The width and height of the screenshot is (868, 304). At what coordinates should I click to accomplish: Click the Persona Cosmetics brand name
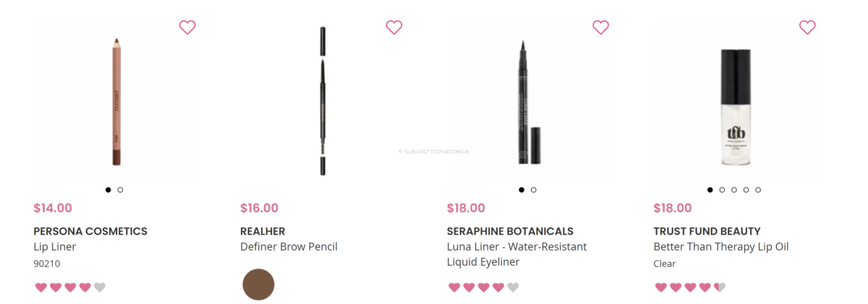point(90,232)
